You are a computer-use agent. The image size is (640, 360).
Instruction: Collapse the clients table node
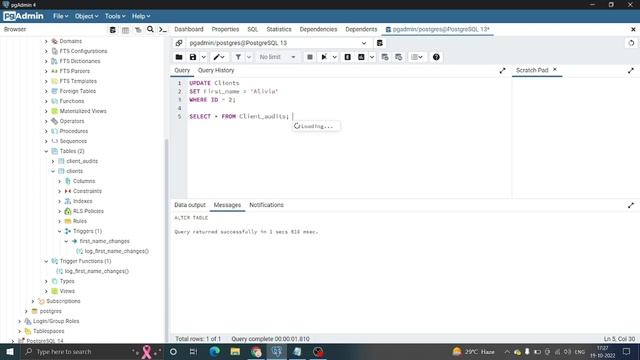click(x=53, y=171)
